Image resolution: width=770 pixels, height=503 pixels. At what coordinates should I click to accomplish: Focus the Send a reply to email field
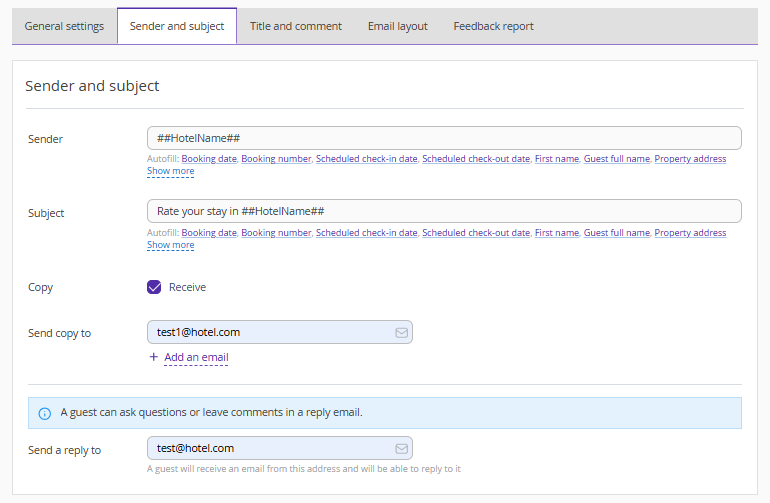(268, 449)
